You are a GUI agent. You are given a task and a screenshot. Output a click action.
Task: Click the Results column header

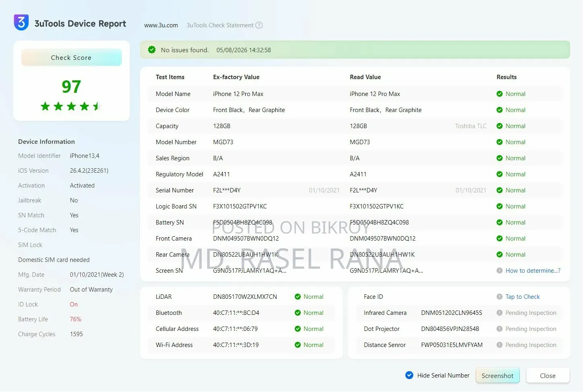tap(507, 77)
